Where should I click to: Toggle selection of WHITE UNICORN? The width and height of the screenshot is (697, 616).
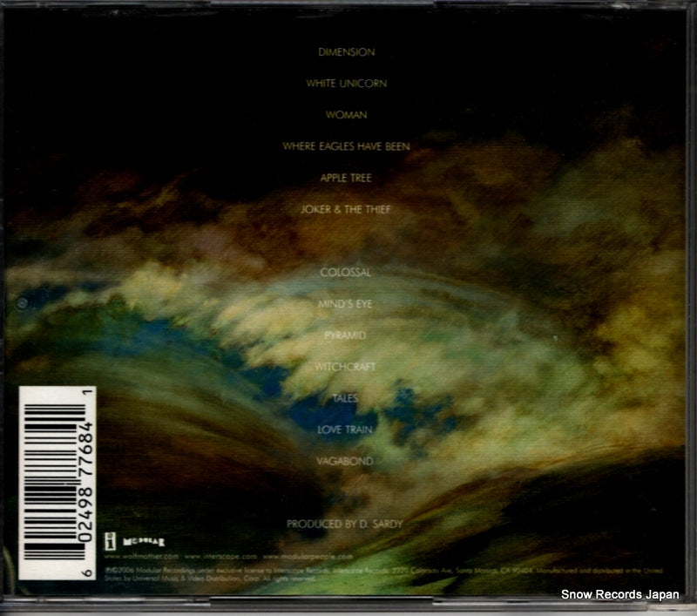pos(345,83)
